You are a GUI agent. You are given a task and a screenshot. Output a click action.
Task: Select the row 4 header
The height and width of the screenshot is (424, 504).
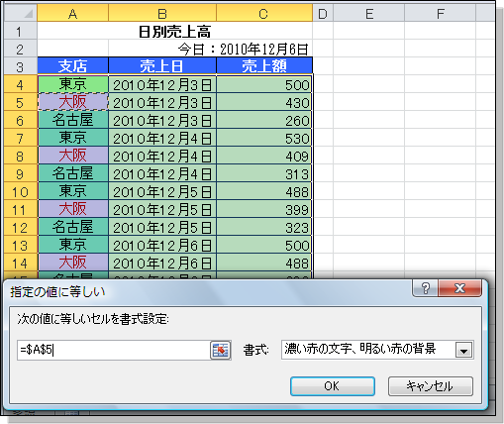21,84
